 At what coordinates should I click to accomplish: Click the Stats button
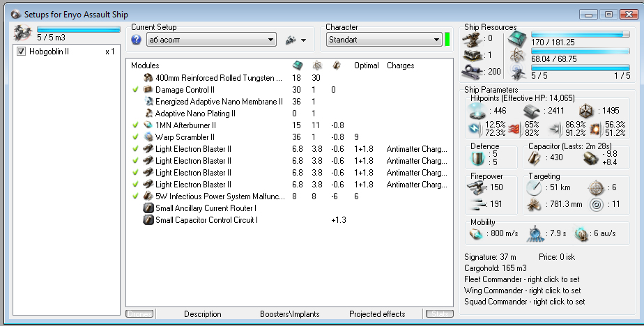440,314
